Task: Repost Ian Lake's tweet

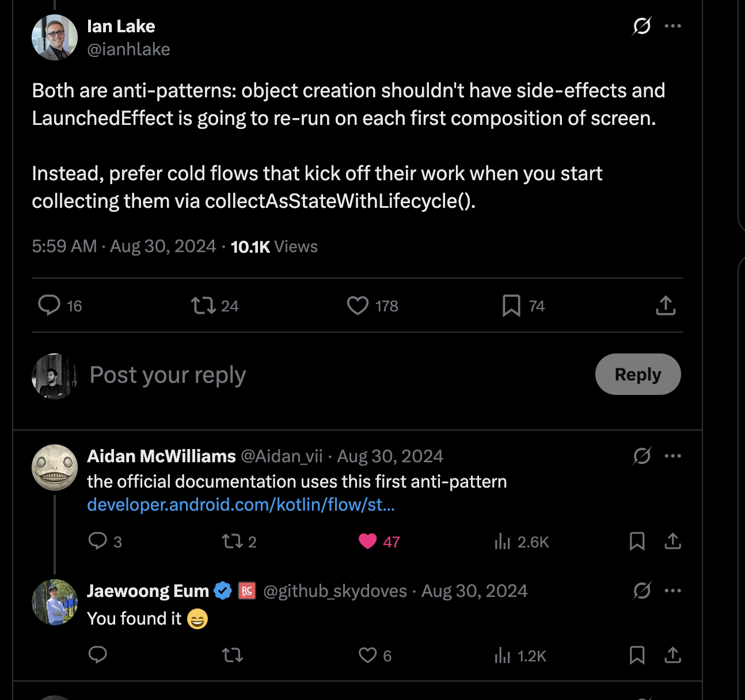Action: (203, 306)
